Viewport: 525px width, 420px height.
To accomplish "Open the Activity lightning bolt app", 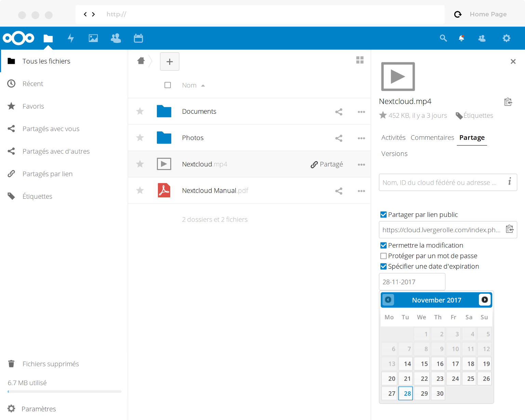I will click(71, 38).
